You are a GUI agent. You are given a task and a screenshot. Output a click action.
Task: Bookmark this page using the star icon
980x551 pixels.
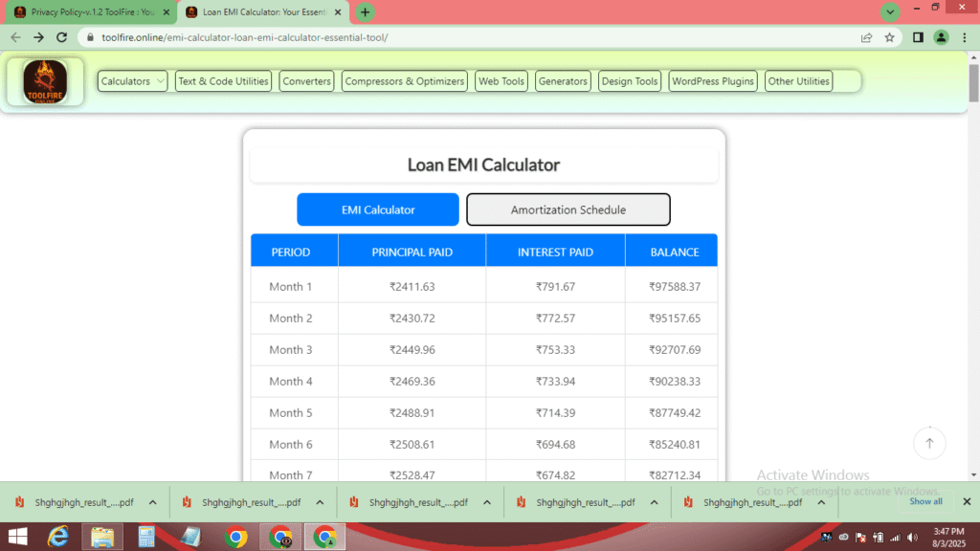[x=891, y=37]
